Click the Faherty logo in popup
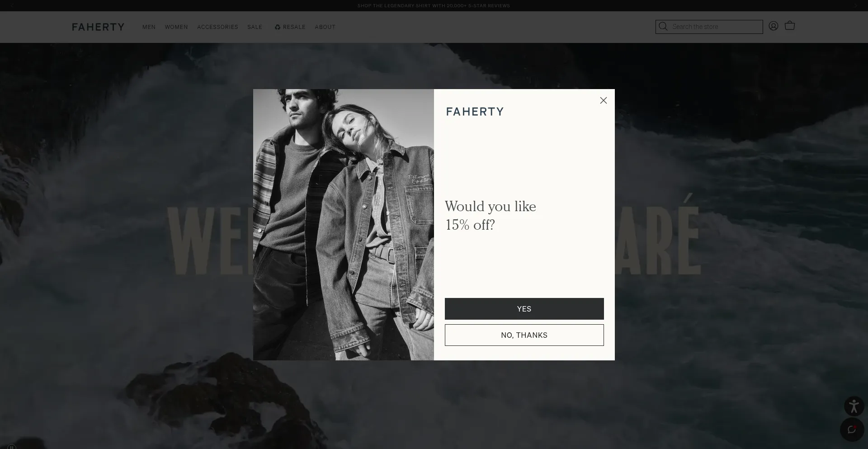The width and height of the screenshot is (868, 449). [475, 112]
